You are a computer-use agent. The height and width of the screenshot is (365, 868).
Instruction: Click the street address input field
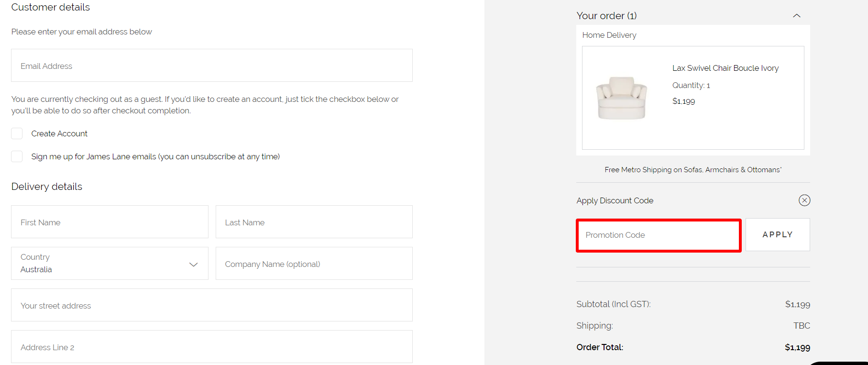(x=212, y=305)
